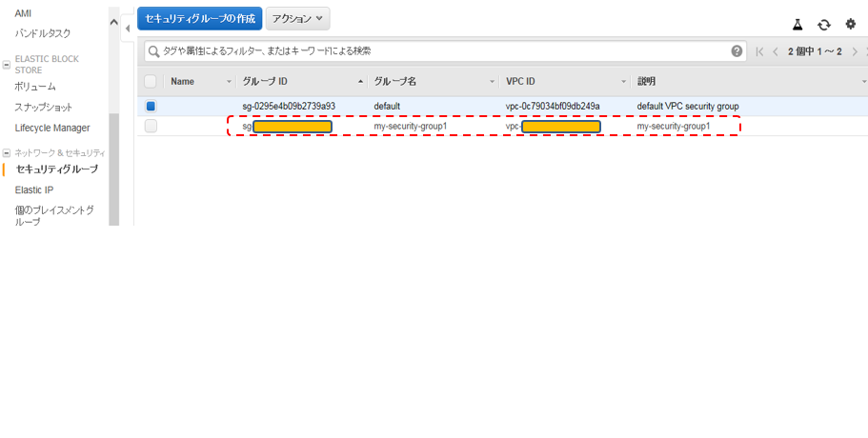Go to previous page of results

point(776,51)
